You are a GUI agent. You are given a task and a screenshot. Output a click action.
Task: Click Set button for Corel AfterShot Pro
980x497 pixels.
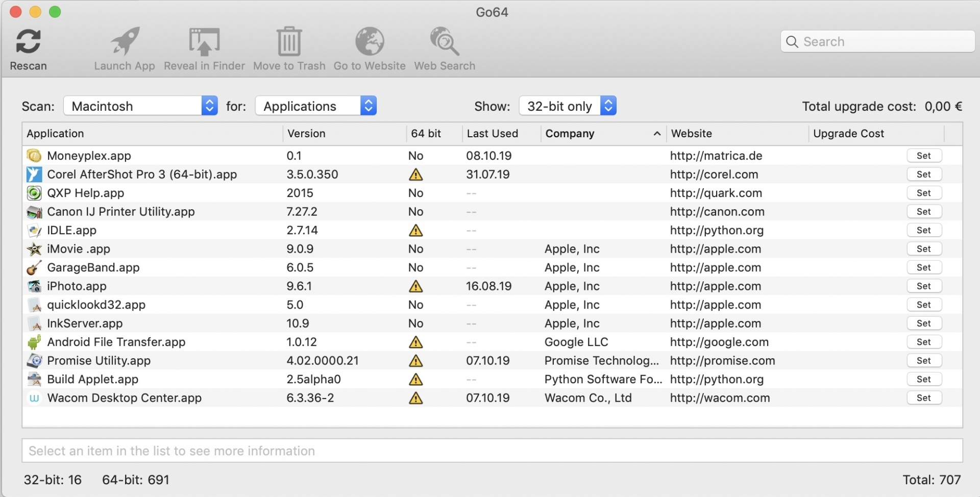pos(924,175)
